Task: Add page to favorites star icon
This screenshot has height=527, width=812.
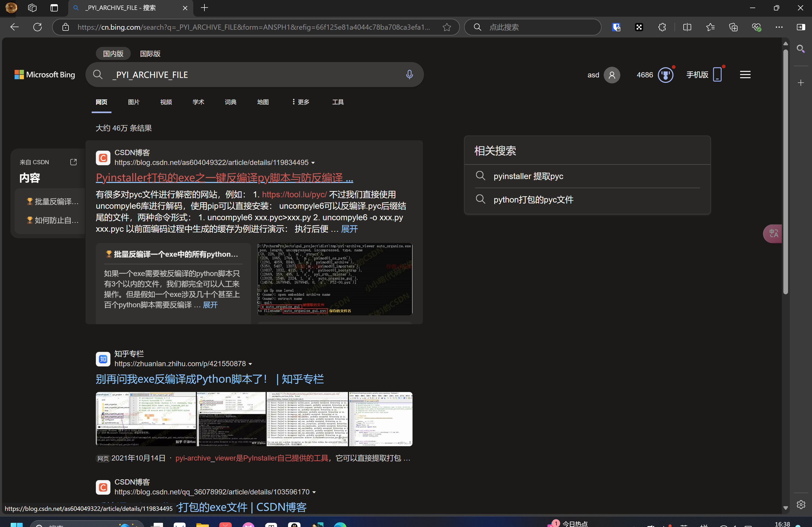Action: point(447,27)
